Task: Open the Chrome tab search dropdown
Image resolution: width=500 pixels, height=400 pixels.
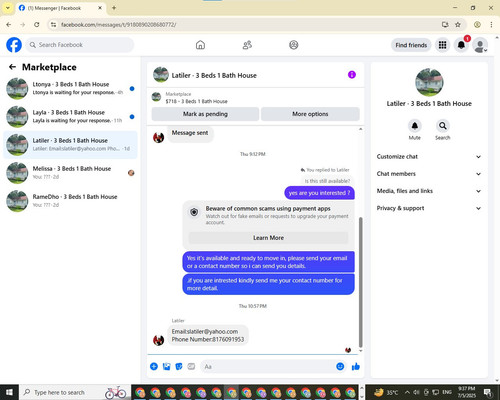Action: 7,8
